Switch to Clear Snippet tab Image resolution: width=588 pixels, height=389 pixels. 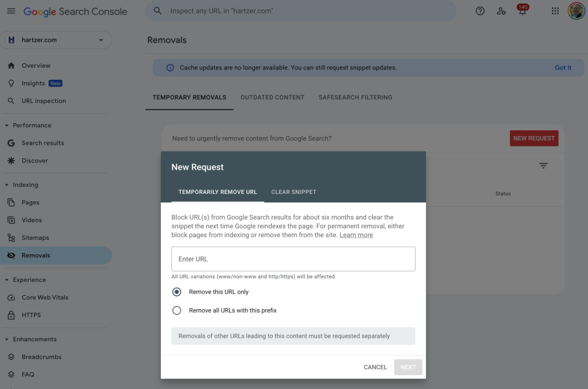[x=293, y=192]
